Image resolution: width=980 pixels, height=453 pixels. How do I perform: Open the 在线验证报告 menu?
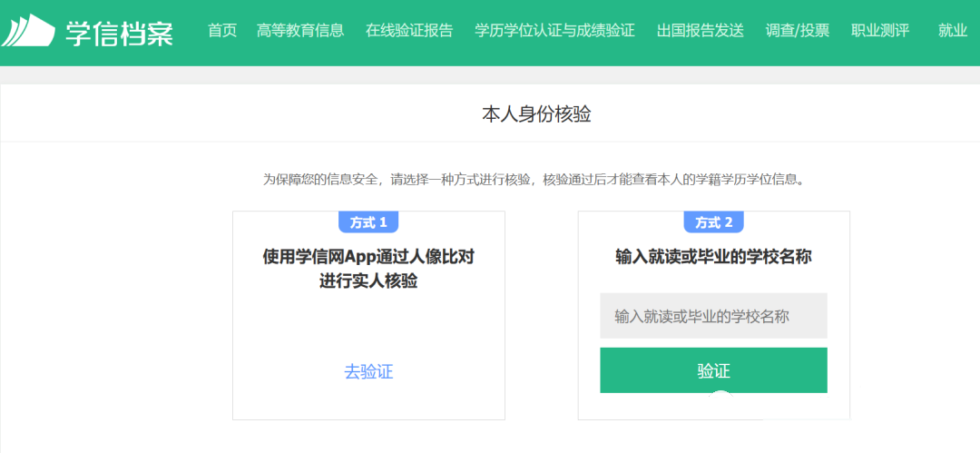click(409, 31)
